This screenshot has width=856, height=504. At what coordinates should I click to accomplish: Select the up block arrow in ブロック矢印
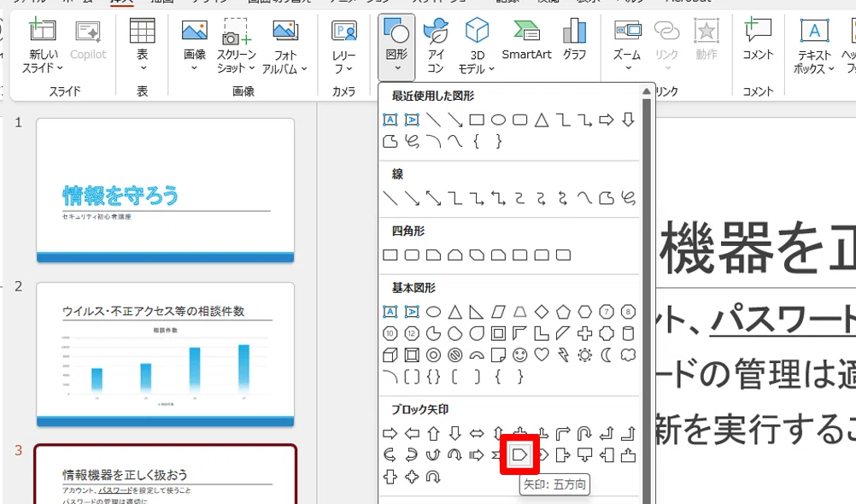click(x=433, y=434)
